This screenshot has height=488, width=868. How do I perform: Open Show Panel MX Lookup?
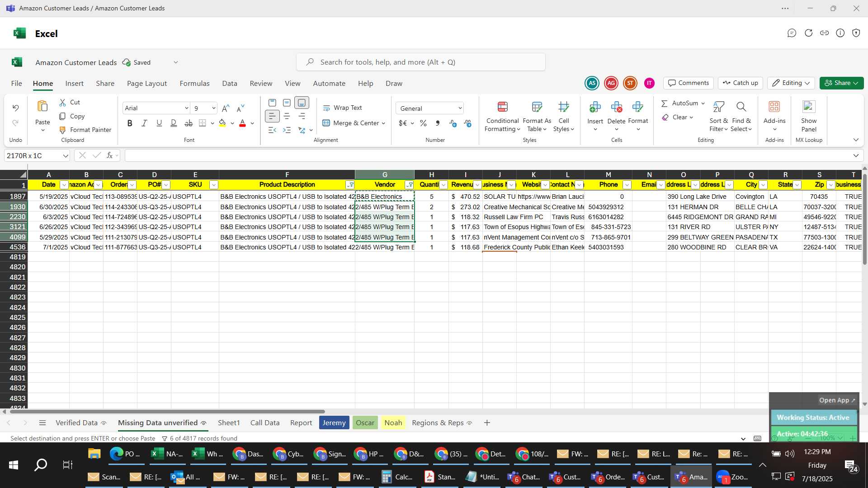pos(809,117)
